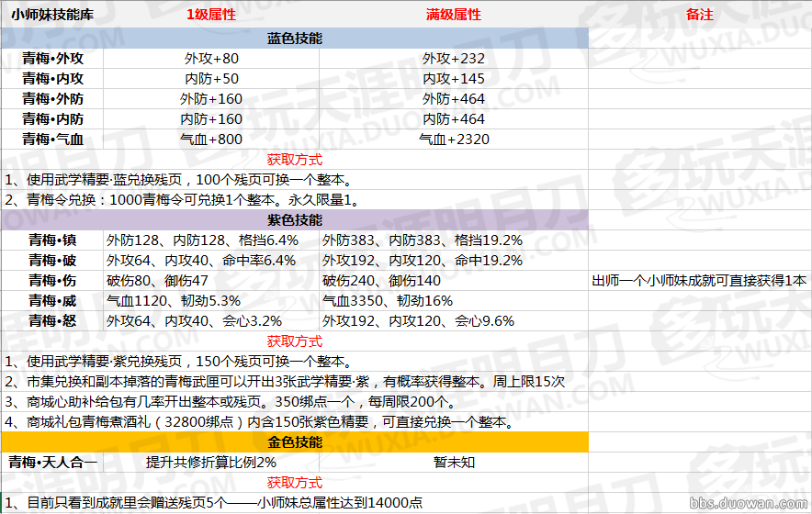The width and height of the screenshot is (812, 514).
Task: Select the 青梅•外防 skill name cell
Action: (x=52, y=99)
